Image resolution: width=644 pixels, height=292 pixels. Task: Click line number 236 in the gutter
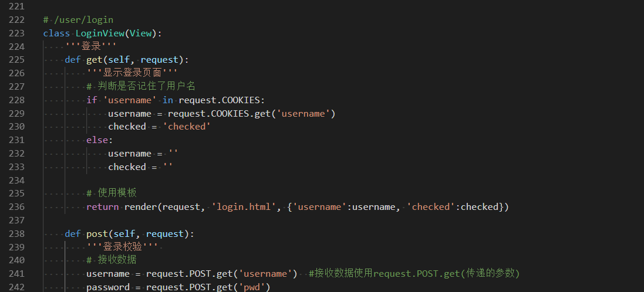pyautogui.click(x=16, y=207)
